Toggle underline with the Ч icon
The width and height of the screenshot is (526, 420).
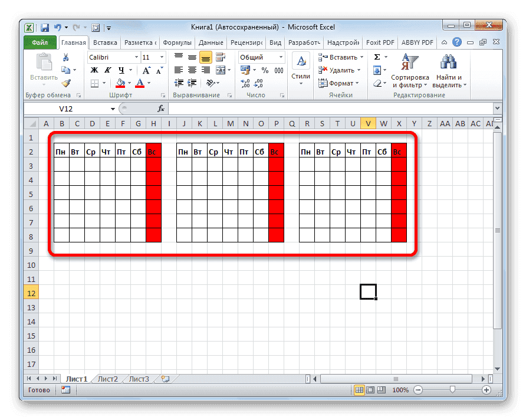coord(121,70)
